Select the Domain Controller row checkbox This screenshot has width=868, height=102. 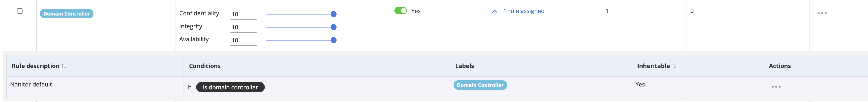coord(20,11)
